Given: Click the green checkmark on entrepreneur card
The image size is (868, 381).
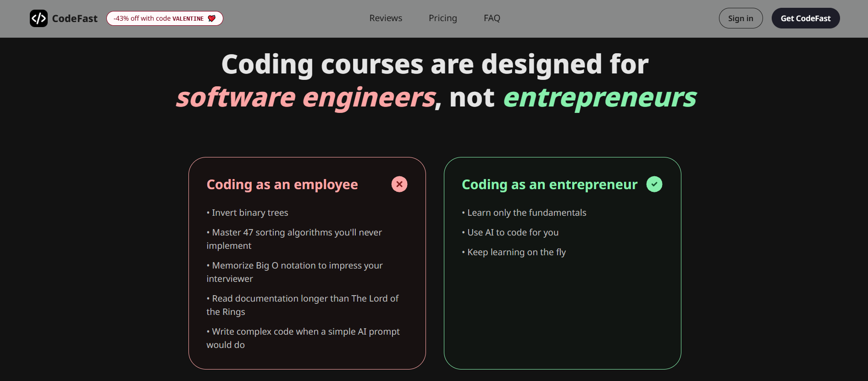Looking at the screenshot, I should point(655,184).
